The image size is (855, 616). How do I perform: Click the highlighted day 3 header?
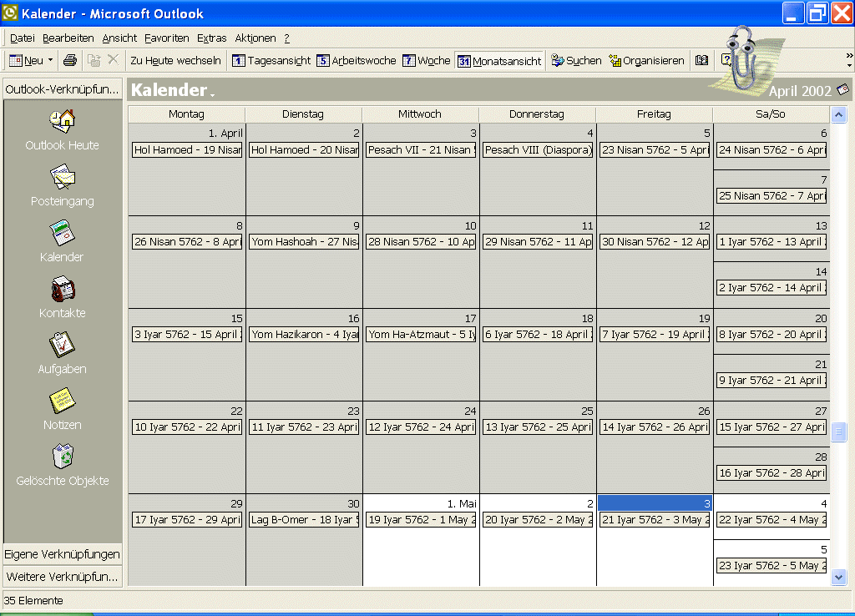[655, 503]
